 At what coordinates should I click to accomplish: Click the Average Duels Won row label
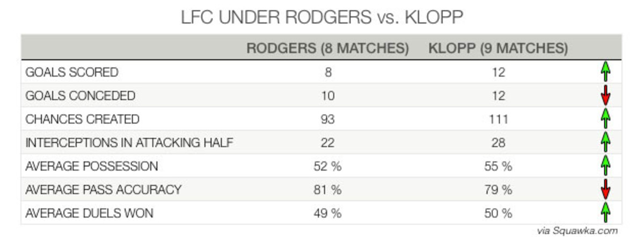coord(89,213)
